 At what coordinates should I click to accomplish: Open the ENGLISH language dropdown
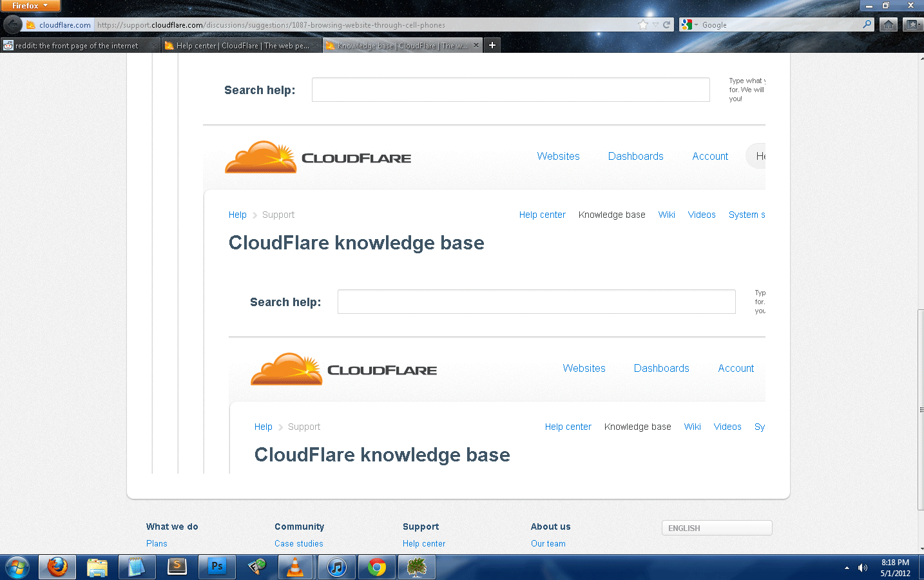(717, 528)
